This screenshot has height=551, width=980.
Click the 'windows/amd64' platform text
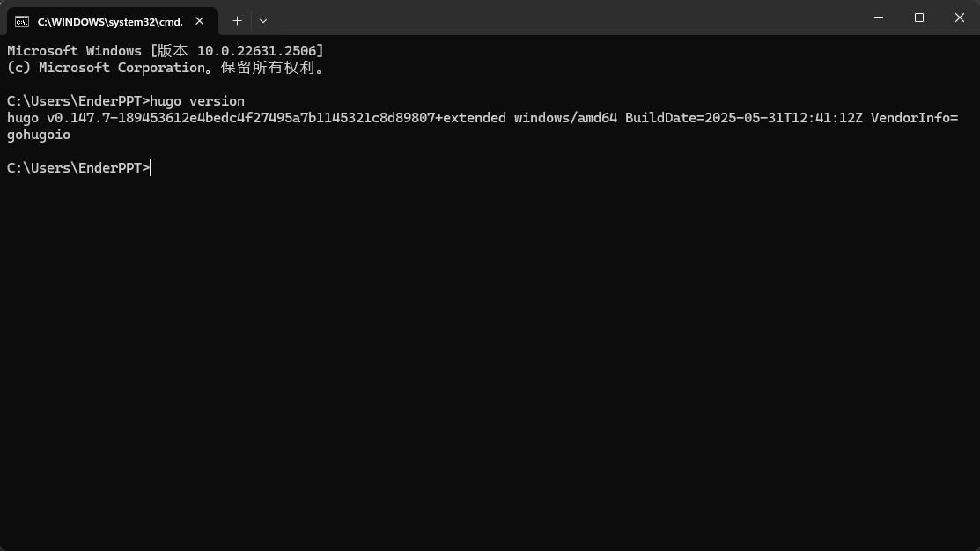pyautogui.click(x=565, y=118)
